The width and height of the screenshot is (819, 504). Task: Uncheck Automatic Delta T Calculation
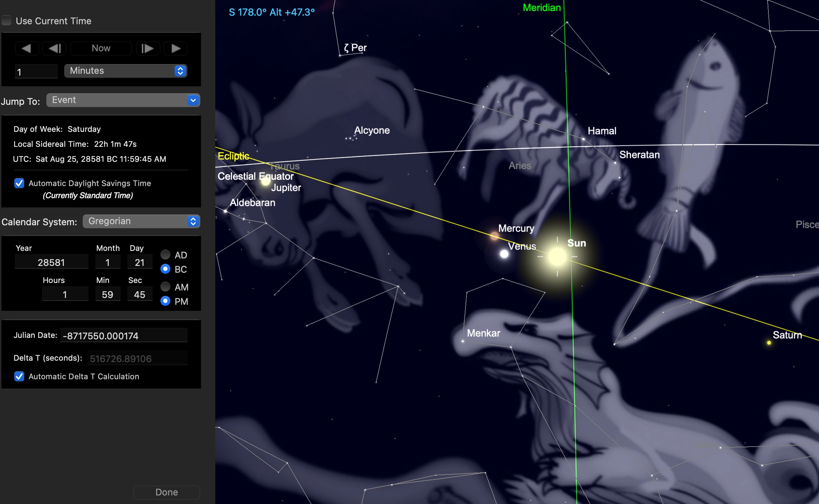tap(19, 376)
